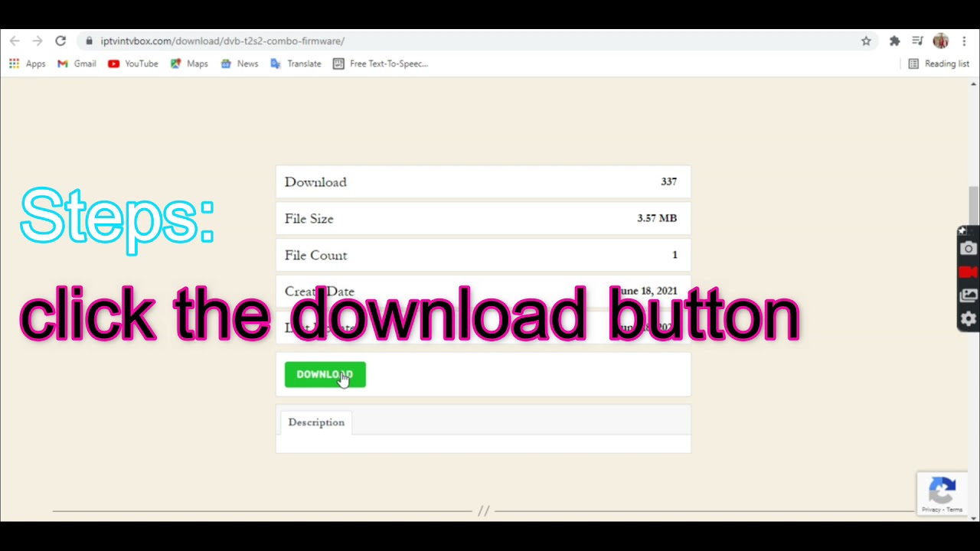Screen dimensions: 980x551
Task: Open the Apps bookmark shortcut
Action: pyautogui.click(x=27, y=64)
